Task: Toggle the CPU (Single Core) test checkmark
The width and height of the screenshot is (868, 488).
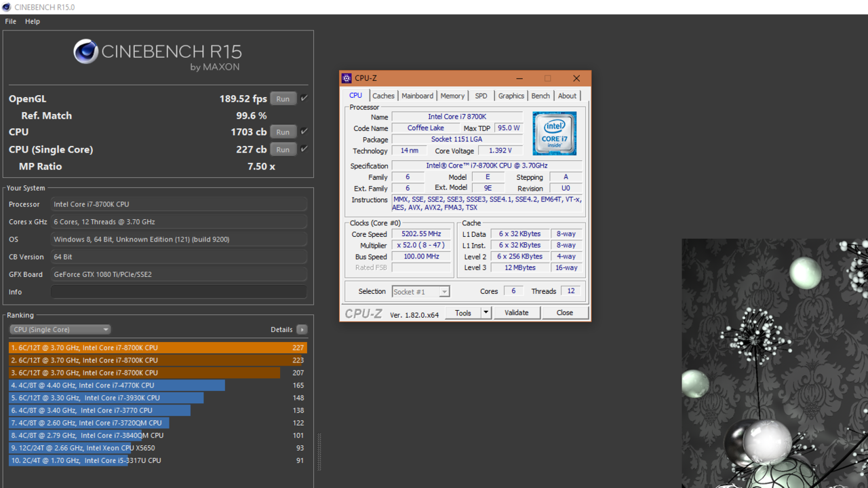Action: click(304, 149)
